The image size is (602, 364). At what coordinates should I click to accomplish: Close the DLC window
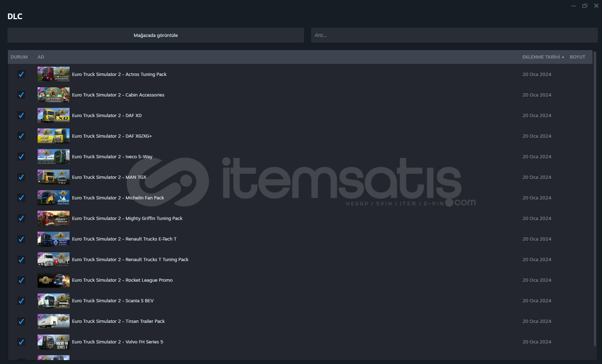[596, 6]
